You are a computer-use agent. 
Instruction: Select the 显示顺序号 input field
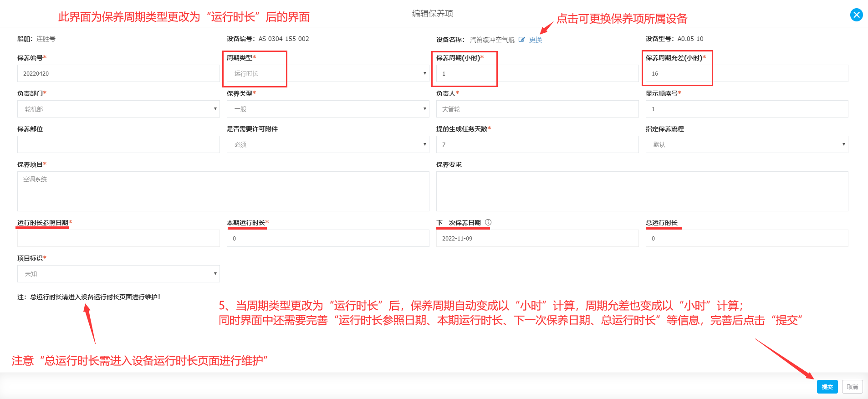(747, 109)
